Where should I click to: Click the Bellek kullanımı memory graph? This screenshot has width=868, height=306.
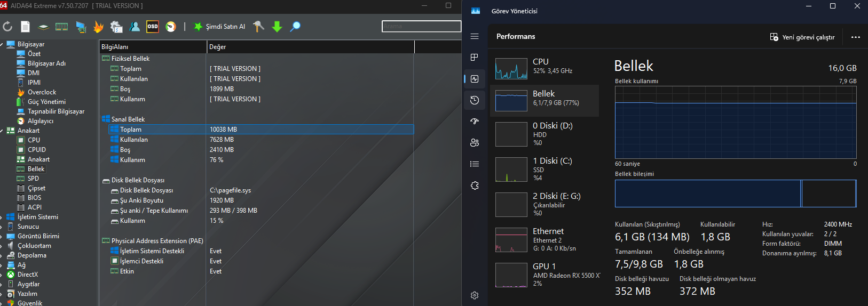point(736,122)
